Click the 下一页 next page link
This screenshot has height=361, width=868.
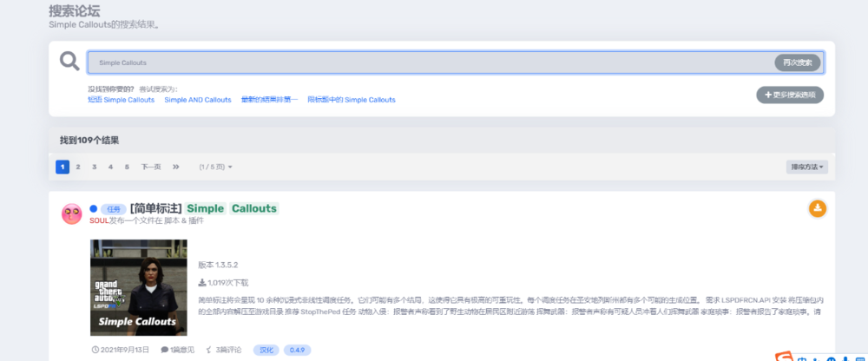(150, 167)
